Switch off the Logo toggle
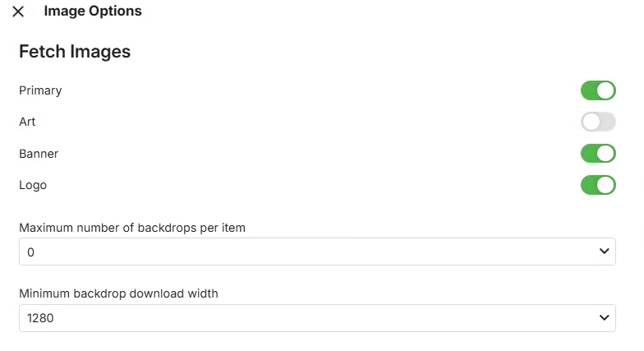The image size is (644, 351). pyautogui.click(x=598, y=185)
